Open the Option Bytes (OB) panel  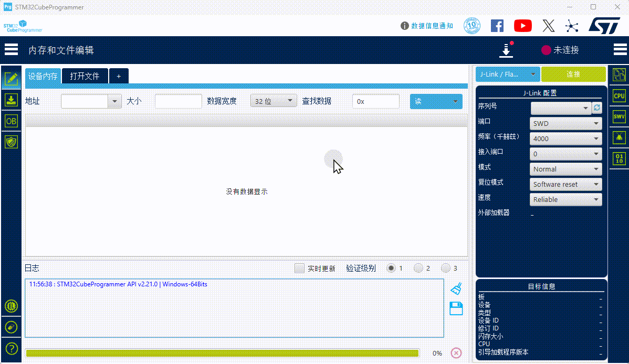(x=12, y=121)
